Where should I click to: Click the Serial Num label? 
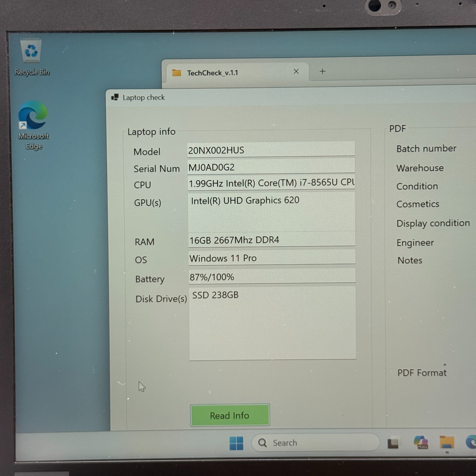[157, 169]
